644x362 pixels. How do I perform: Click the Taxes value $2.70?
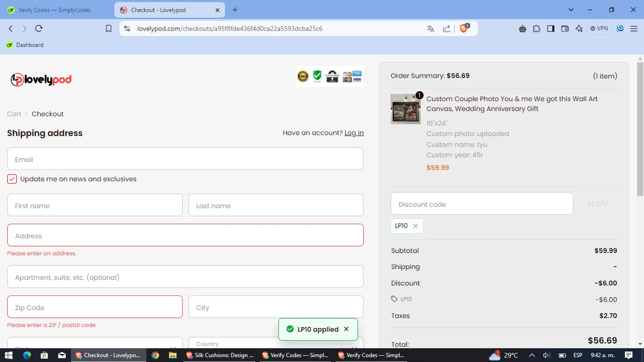point(608,316)
